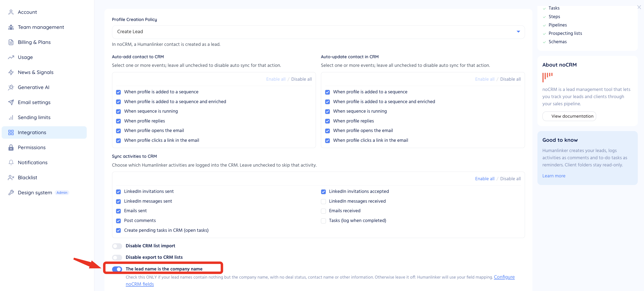Uncheck Auto-add 'When profile replies' checkbox

118,121
